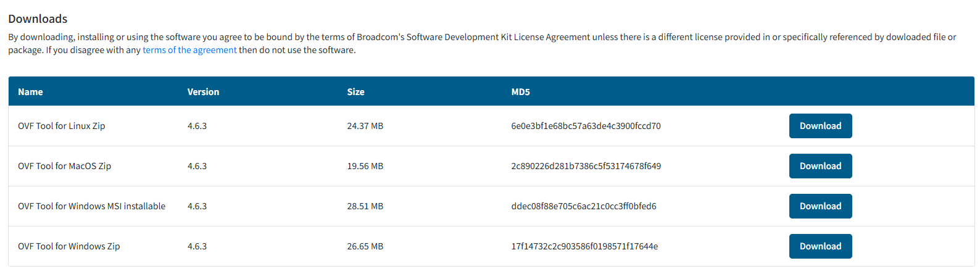Select the OVF Tool for Linux Zip name

62,126
